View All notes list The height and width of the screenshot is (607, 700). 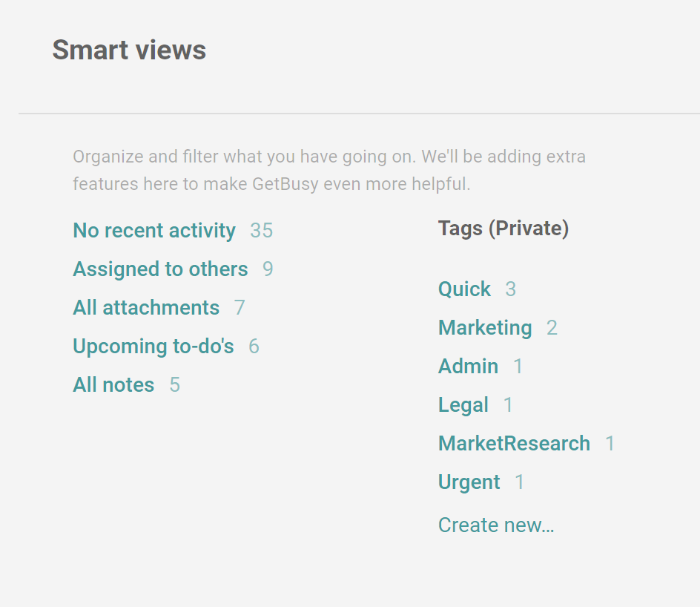pos(113,384)
